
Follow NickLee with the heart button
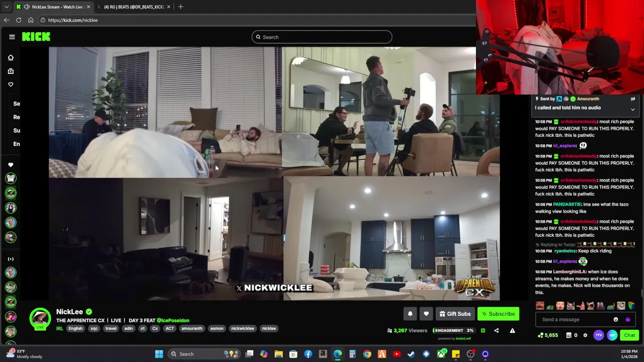426,314
